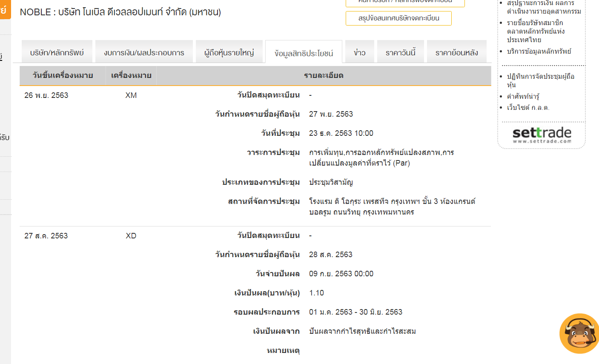Click the meeting date 23 ธ.ค. 2563 10:00
Image resolution: width=599 pixels, height=364 pixels.
pyautogui.click(x=341, y=133)
